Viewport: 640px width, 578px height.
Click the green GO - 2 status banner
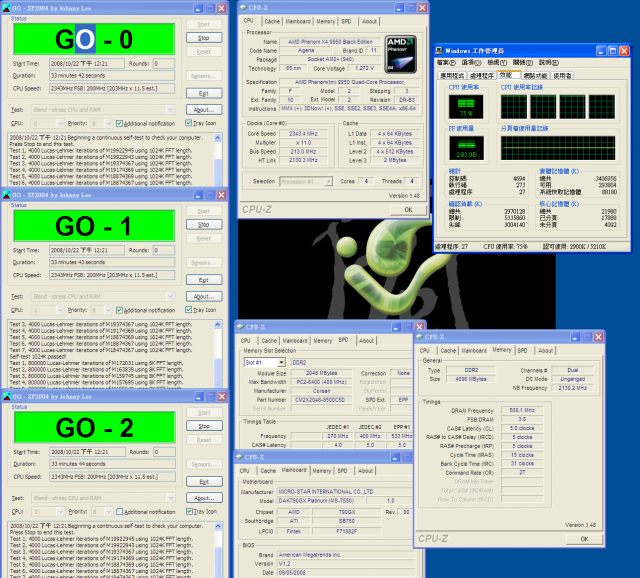[95, 427]
